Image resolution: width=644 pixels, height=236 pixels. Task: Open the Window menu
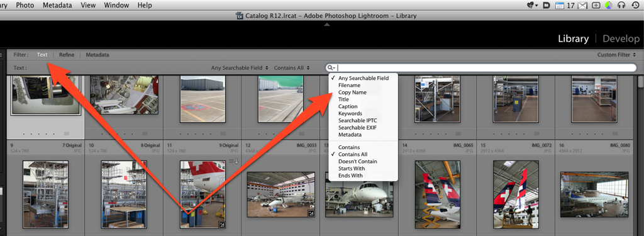pos(116,5)
